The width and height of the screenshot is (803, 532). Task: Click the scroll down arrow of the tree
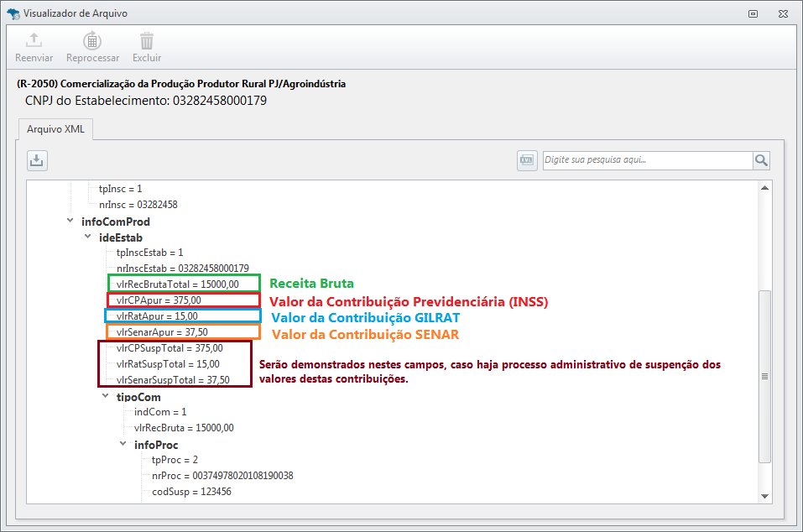pyautogui.click(x=764, y=496)
